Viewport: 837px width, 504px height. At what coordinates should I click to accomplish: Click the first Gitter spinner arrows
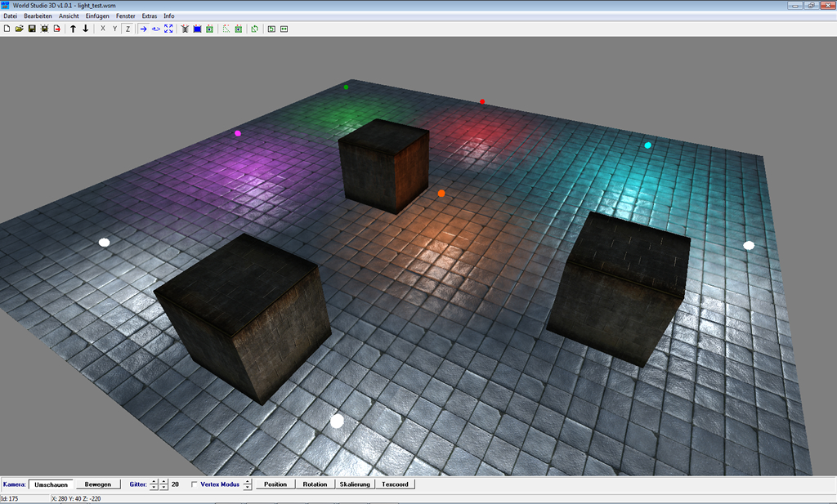pyautogui.click(x=154, y=484)
